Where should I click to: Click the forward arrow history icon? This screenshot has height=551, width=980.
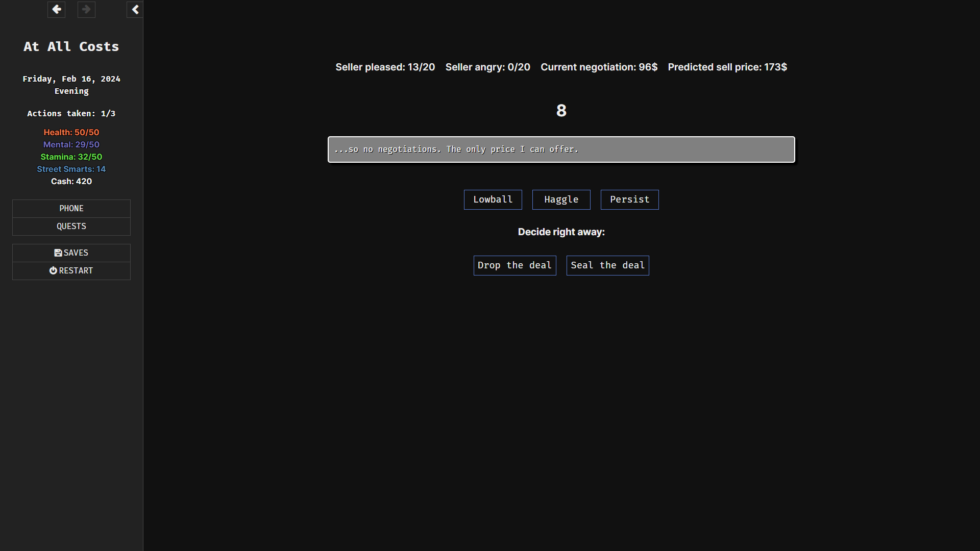tap(86, 9)
